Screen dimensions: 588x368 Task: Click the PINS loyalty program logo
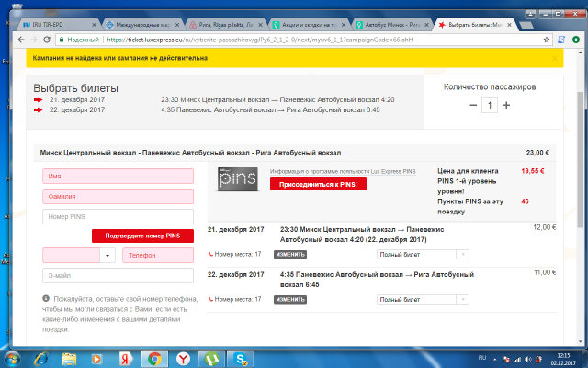237,178
